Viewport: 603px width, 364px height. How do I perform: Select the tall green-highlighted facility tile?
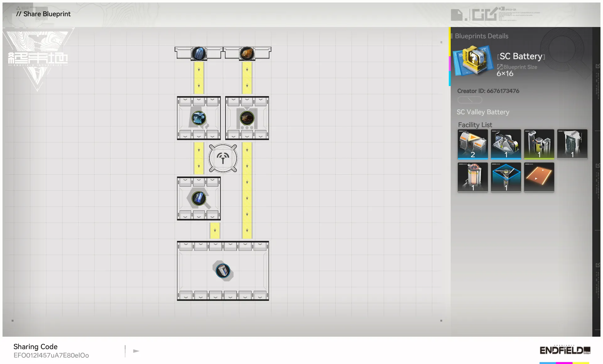(539, 144)
